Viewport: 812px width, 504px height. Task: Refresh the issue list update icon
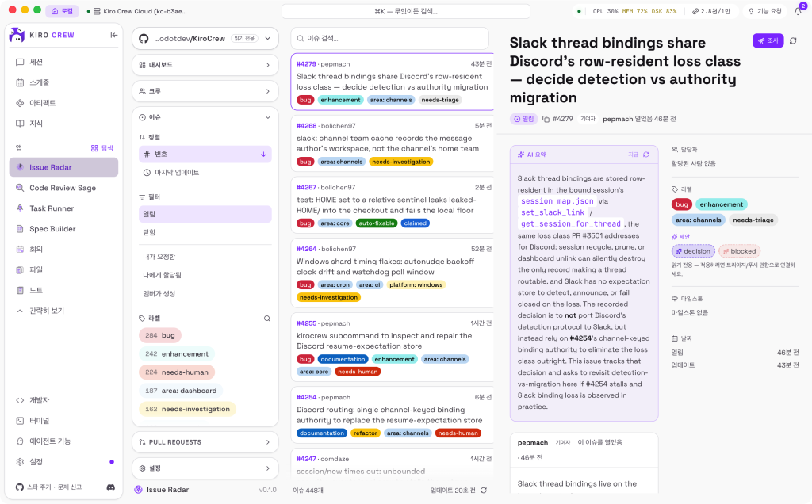pos(483,490)
